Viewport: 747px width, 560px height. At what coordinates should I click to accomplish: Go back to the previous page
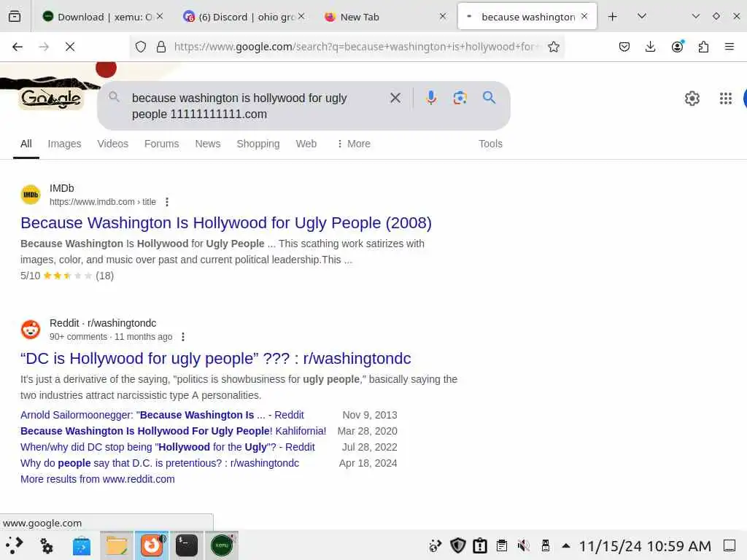point(18,47)
